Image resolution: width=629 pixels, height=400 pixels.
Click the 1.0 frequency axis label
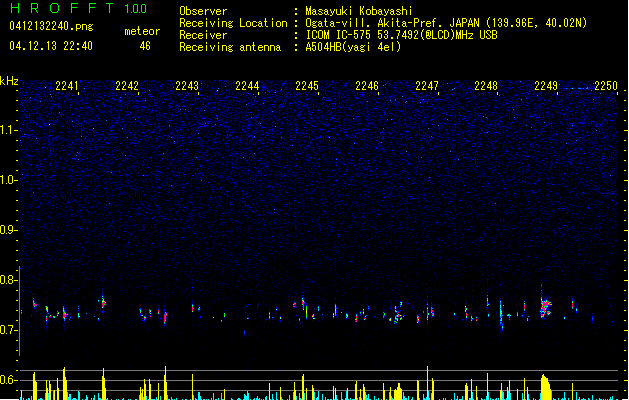click(x=8, y=180)
